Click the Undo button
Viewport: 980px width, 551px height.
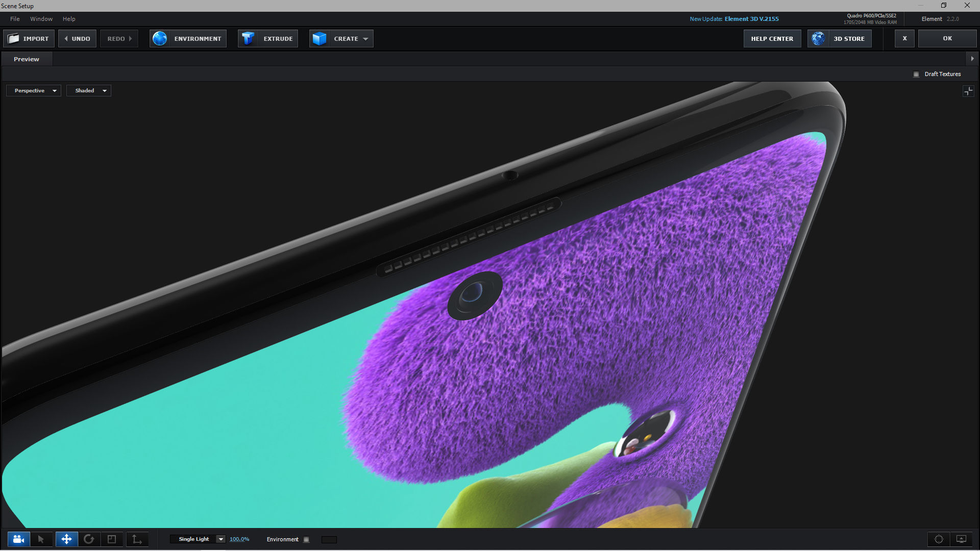pyautogui.click(x=77, y=39)
